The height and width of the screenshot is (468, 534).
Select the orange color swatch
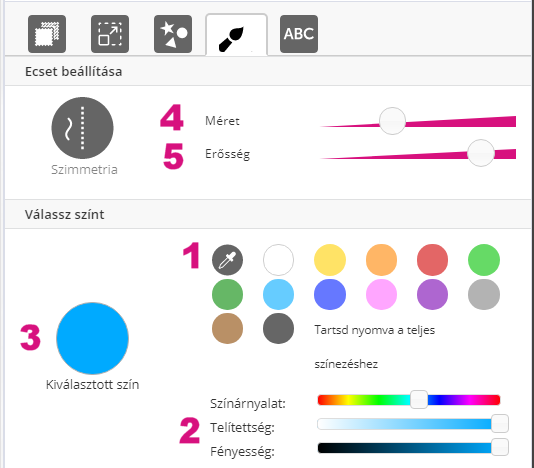coord(381,260)
